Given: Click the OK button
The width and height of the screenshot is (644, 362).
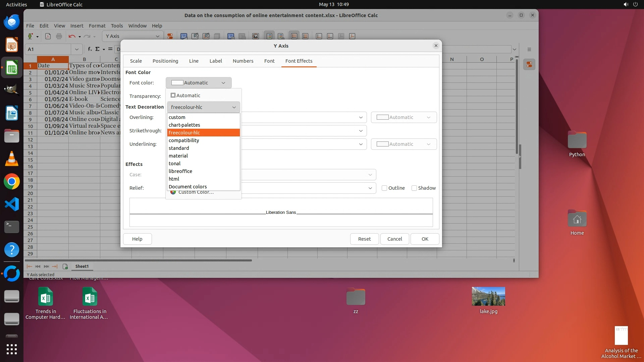Looking at the screenshot, I should [x=425, y=239].
